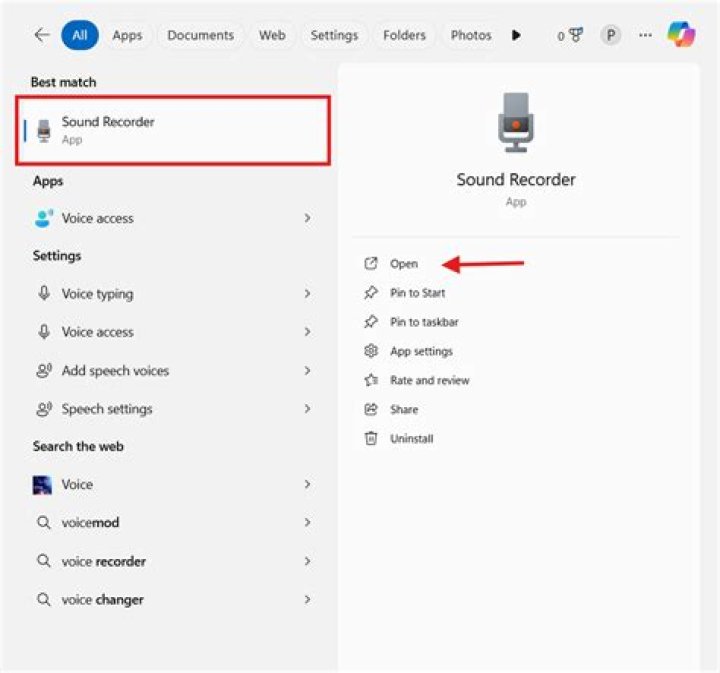Expand the Voice access app result chevron

(x=308, y=218)
